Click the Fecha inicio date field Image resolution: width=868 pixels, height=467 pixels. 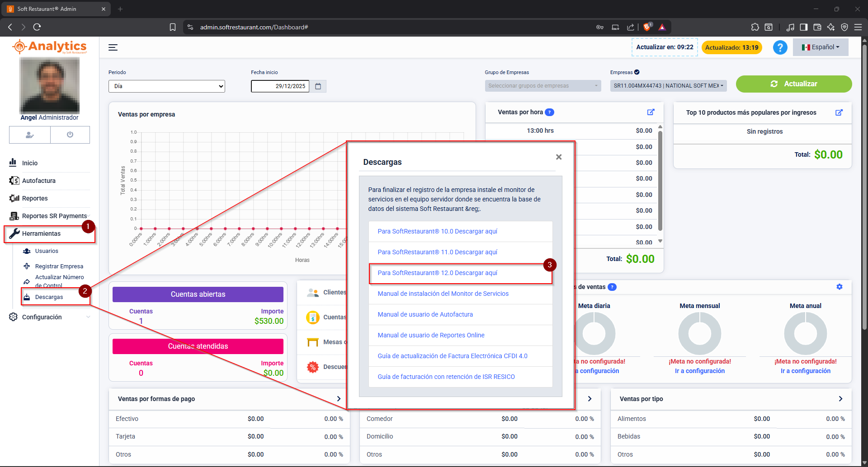(280, 86)
